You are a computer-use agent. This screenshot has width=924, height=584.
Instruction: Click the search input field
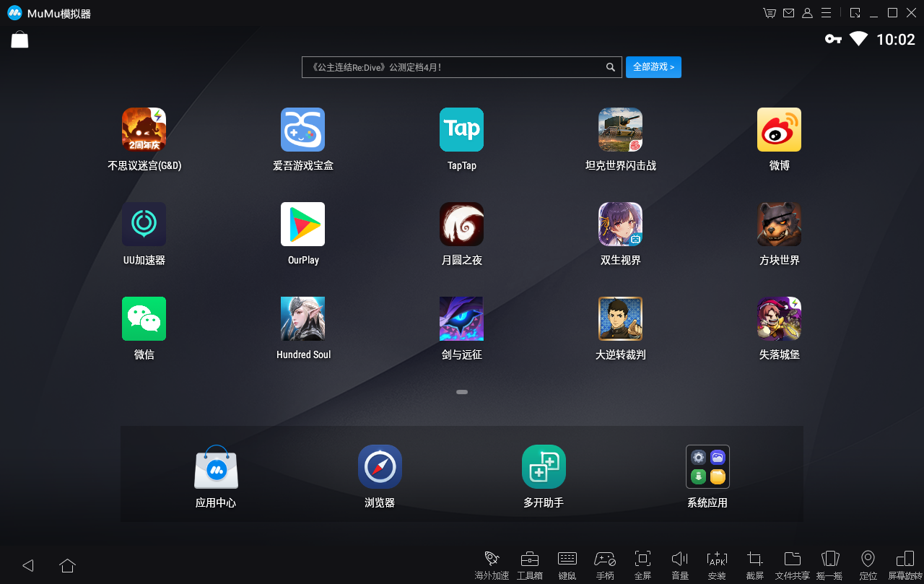(453, 67)
